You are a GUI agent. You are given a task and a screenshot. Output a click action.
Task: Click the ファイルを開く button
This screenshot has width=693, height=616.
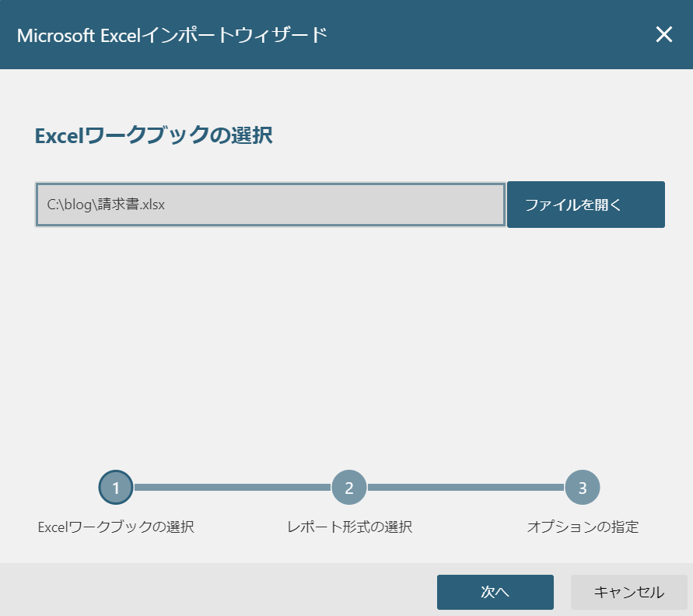click(586, 205)
